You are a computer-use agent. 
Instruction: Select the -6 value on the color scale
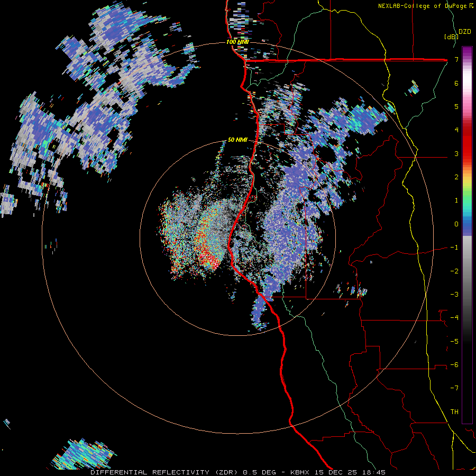(x=454, y=364)
